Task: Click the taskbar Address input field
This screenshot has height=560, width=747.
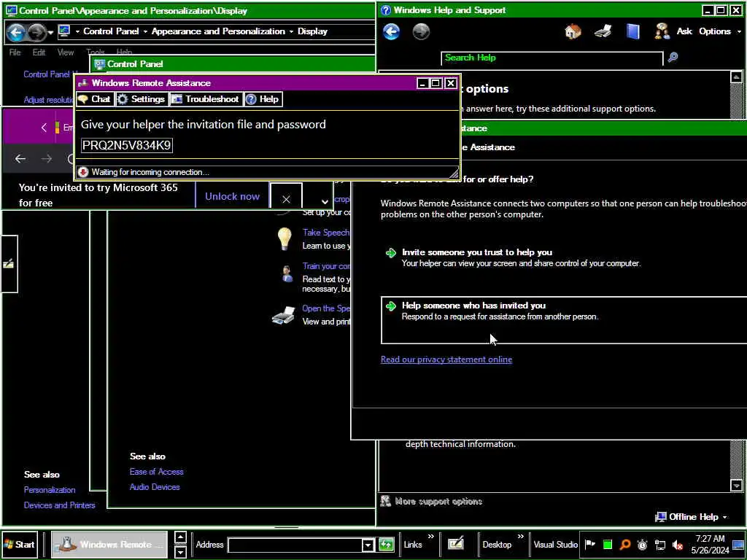Action: [295, 545]
